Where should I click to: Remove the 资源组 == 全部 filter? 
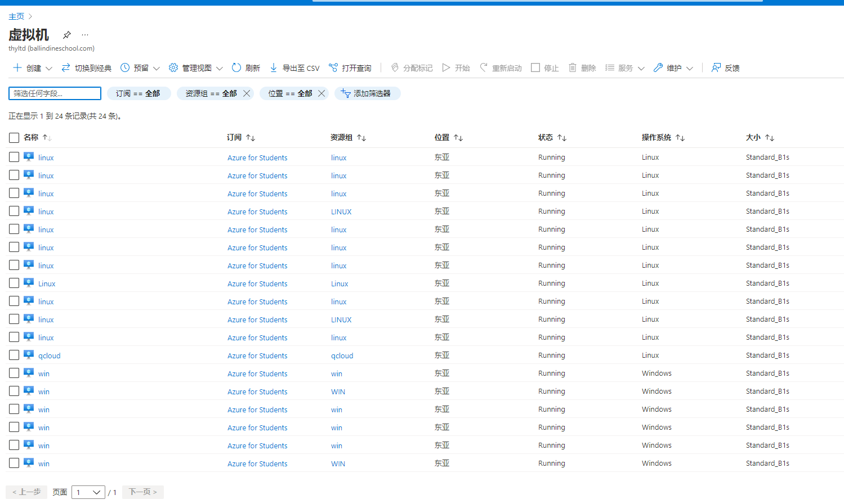coord(247,93)
